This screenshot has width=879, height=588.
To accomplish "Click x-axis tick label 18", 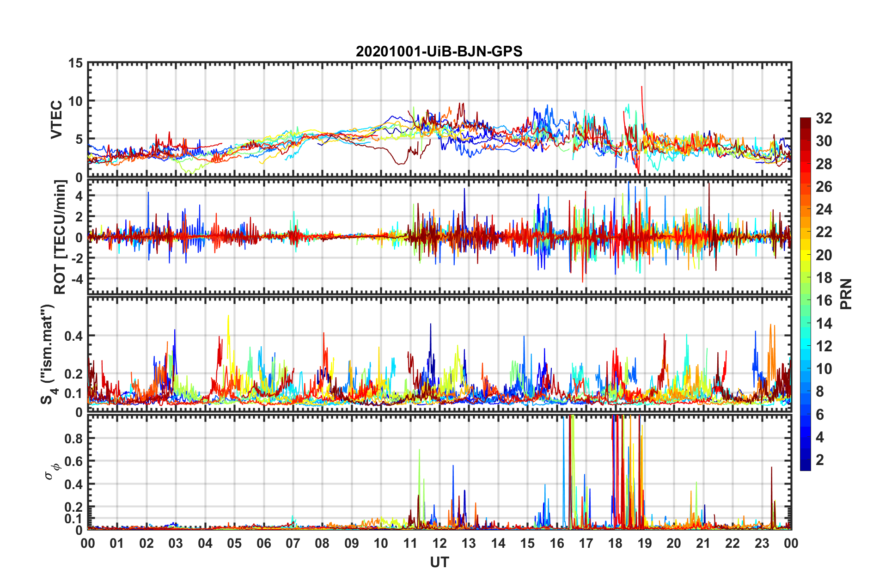I will pos(615,543).
